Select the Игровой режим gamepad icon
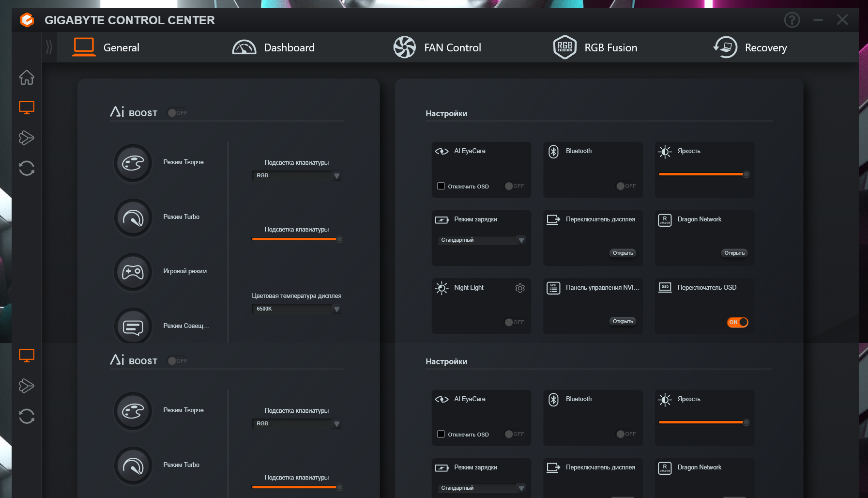 133,272
